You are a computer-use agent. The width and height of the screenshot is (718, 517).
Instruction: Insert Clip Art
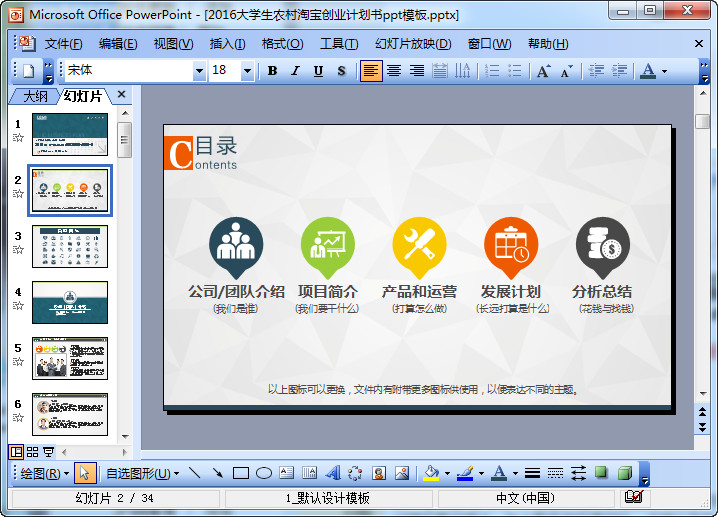click(x=379, y=473)
